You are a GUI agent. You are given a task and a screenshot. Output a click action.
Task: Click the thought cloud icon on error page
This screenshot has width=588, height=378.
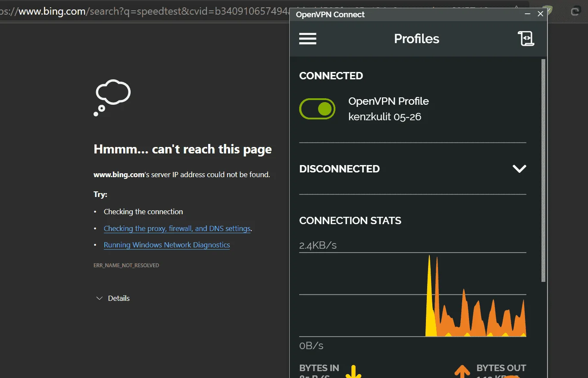(x=112, y=97)
